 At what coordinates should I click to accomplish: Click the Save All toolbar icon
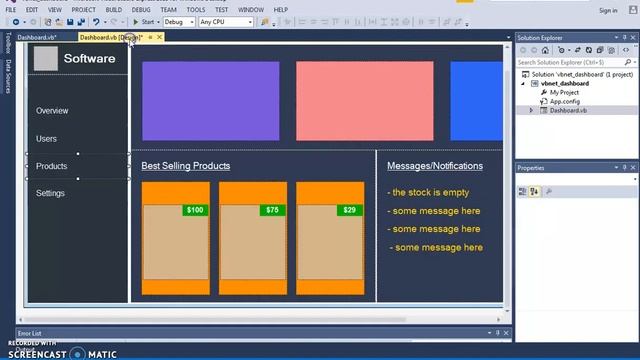point(81,22)
